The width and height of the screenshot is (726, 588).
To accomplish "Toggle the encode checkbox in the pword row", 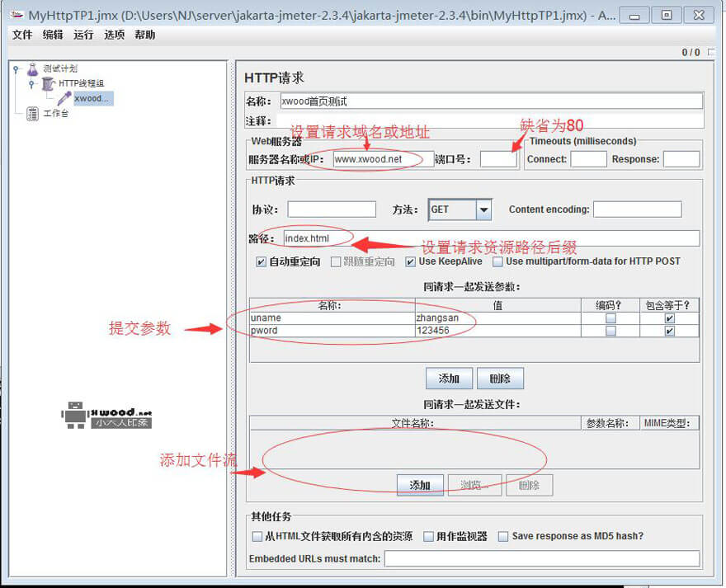I will click(610, 331).
